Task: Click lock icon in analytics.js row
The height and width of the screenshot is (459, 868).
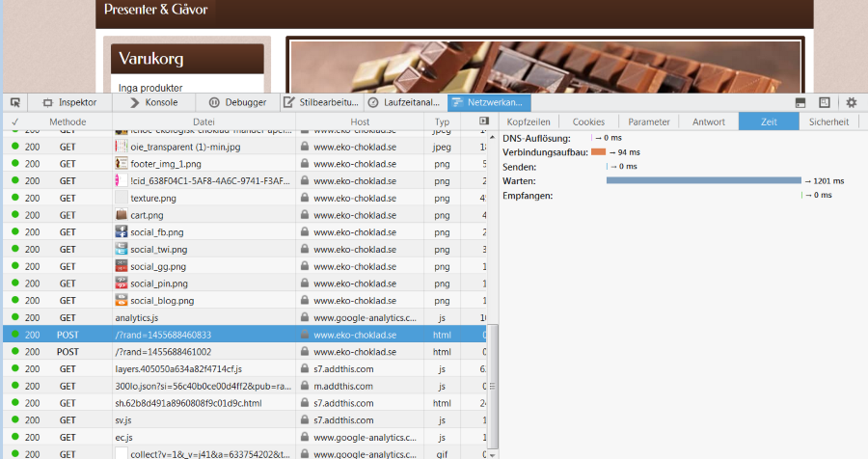Action: 305,318
